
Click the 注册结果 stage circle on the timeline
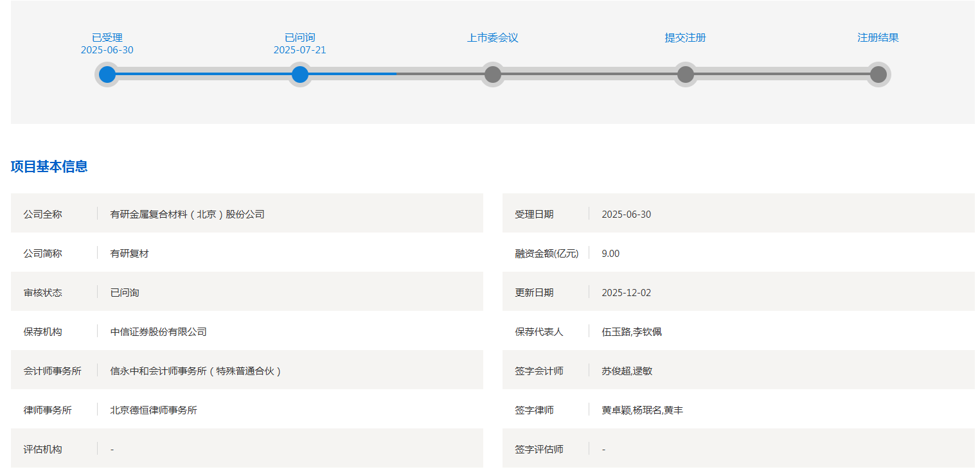878,75
